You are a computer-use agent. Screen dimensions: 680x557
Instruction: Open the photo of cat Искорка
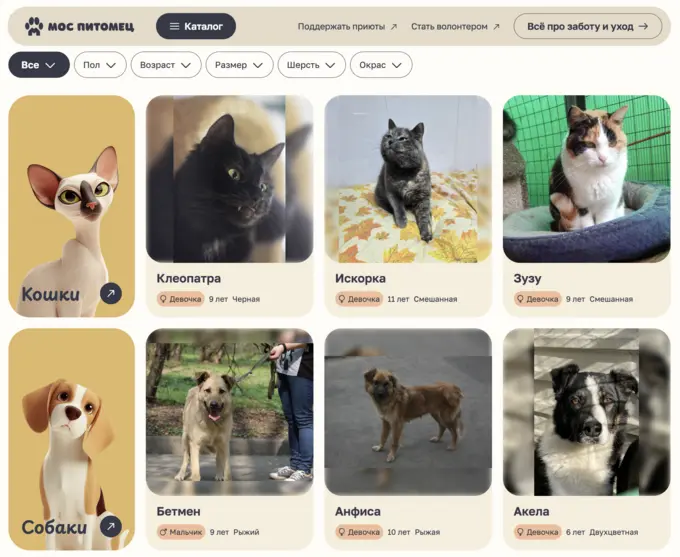coord(408,179)
